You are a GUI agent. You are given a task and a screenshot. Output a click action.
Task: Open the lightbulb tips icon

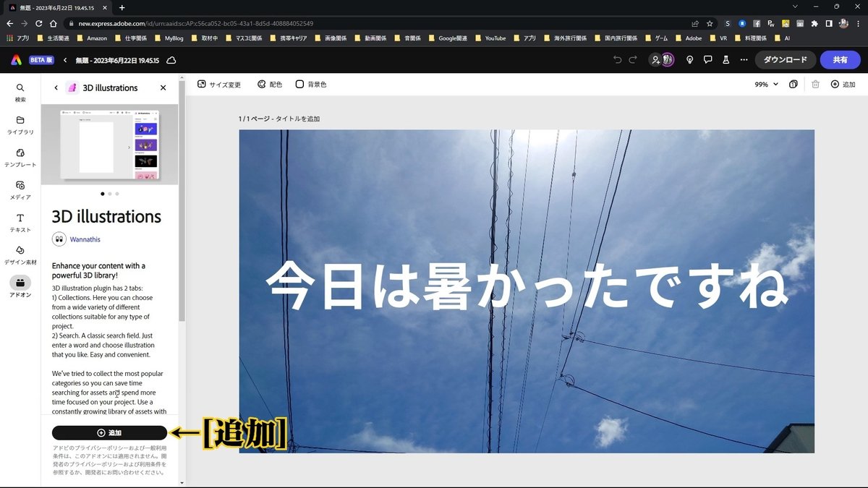pyautogui.click(x=689, y=60)
